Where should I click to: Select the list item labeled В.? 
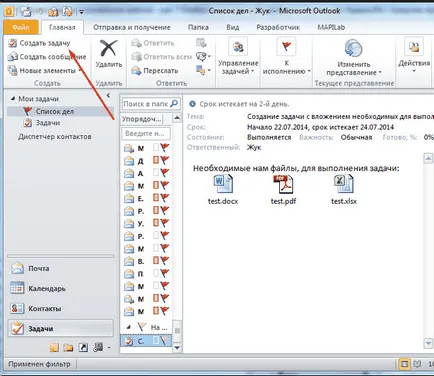(x=146, y=261)
